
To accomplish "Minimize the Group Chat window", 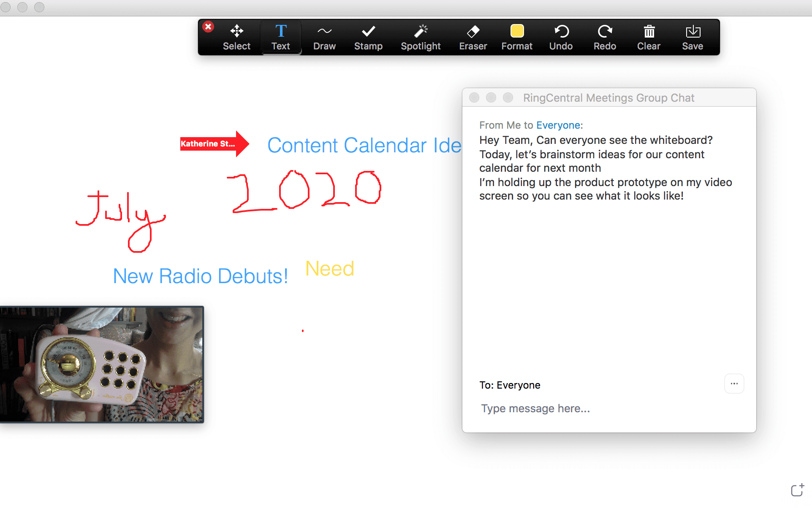I will point(491,97).
